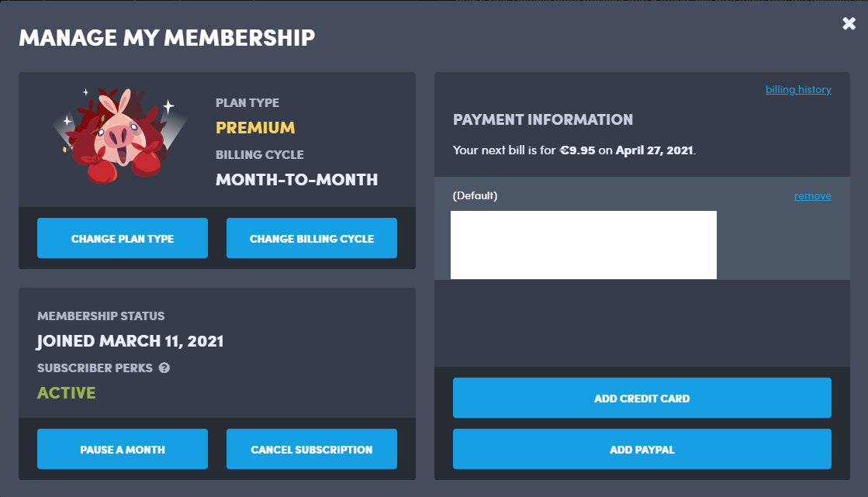Click the MONTH-TO-MONTH billing cycle text
This screenshot has height=497, width=868.
point(297,180)
